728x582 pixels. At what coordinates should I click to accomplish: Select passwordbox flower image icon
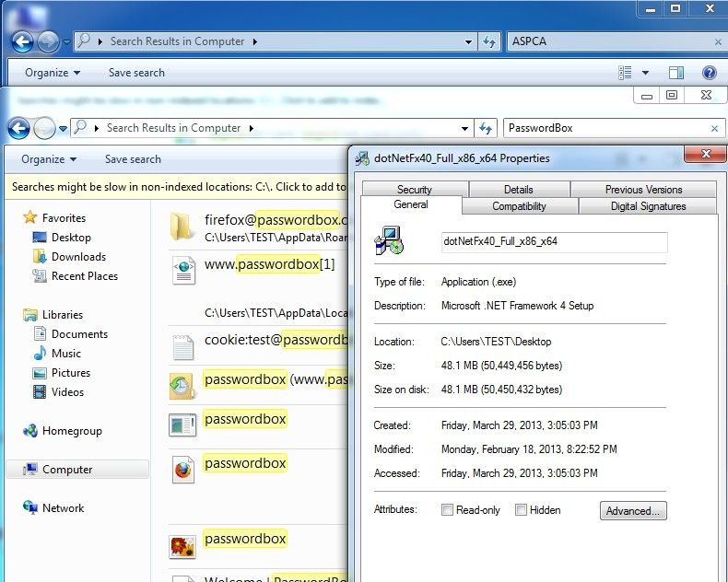pyautogui.click(x=182, y=547)
